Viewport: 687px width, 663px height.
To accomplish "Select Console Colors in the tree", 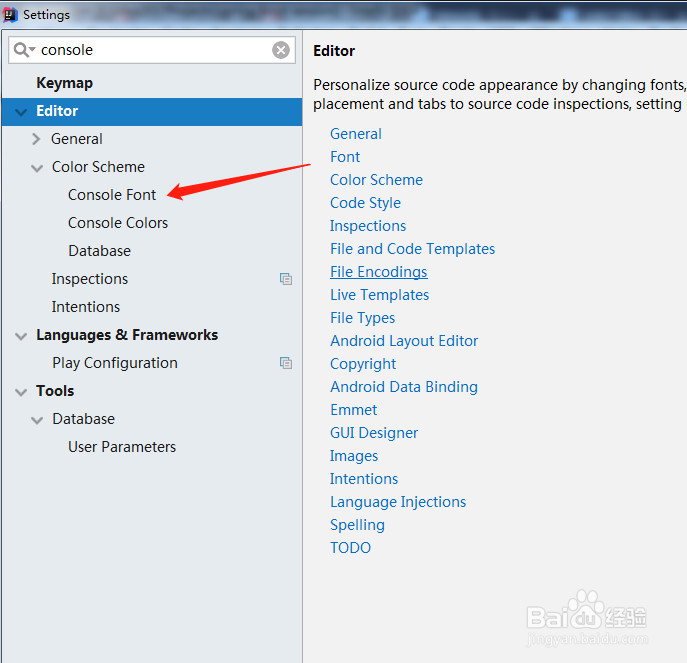I will 118,223.
